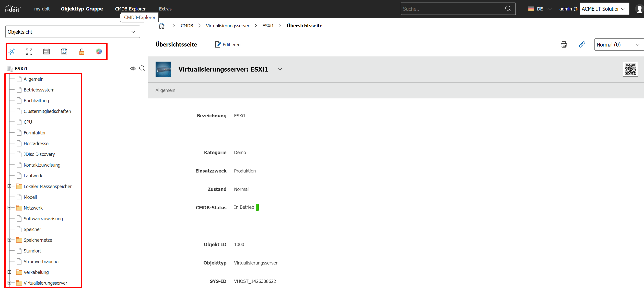The height and width of the screenshot is (288, 644).
Task: Click the green CMDB-Status color indicator
Action: (x=257, y=207)
